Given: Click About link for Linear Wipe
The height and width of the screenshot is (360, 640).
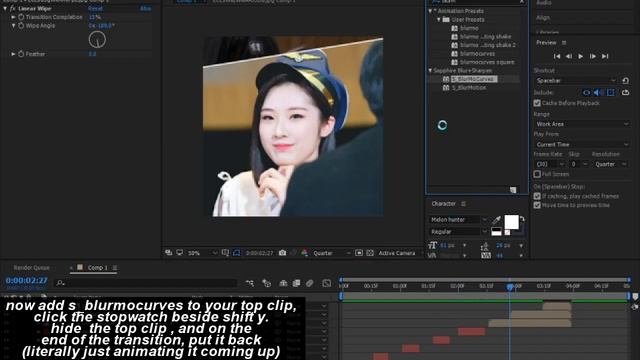Looking at the screenshot, I should click(x=145, y=8).
